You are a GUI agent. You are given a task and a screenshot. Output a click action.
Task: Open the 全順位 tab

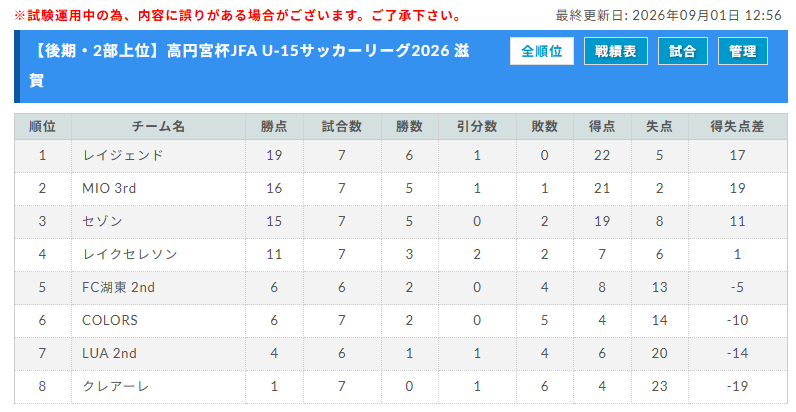point(542,51)
